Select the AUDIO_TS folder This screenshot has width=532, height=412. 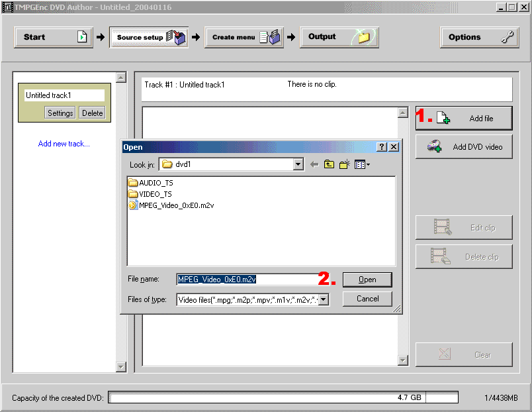[x=151, y=183]
